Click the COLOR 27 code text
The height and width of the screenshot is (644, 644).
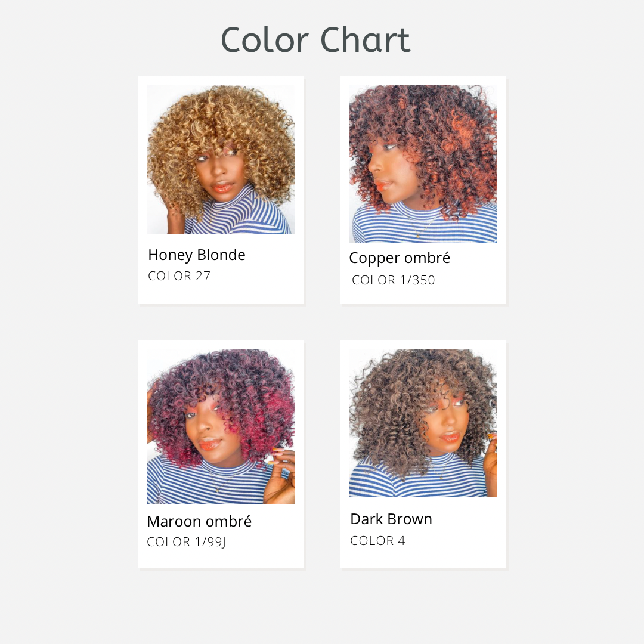pyautogui.click(x=179, y=276)
